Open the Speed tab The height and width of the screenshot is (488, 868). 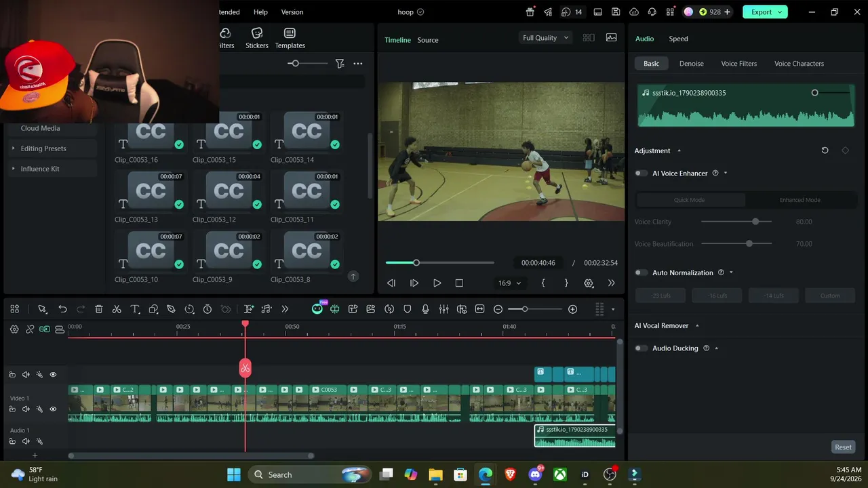coord(678,39)
